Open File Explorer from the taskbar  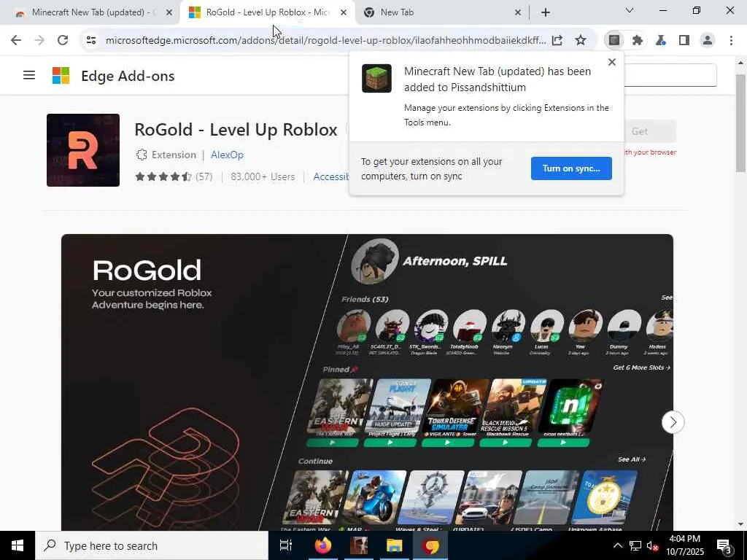395,545
